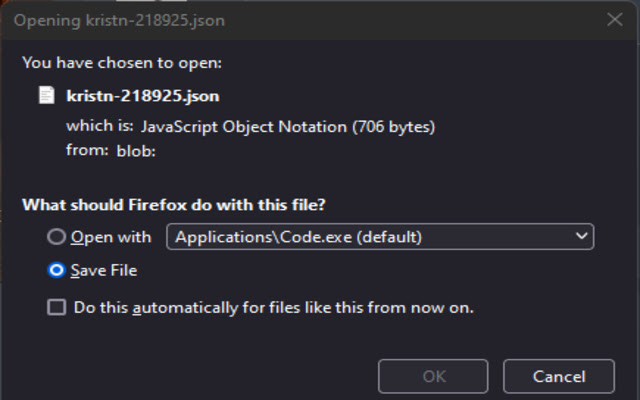
Task: Click the "Do this automatically" label text
Action: point(273,308)
